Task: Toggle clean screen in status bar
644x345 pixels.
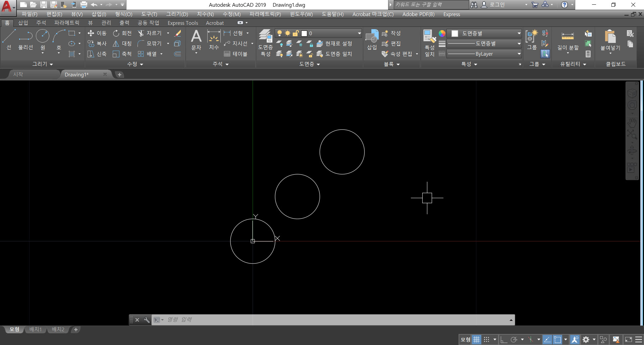Action: 629,340
